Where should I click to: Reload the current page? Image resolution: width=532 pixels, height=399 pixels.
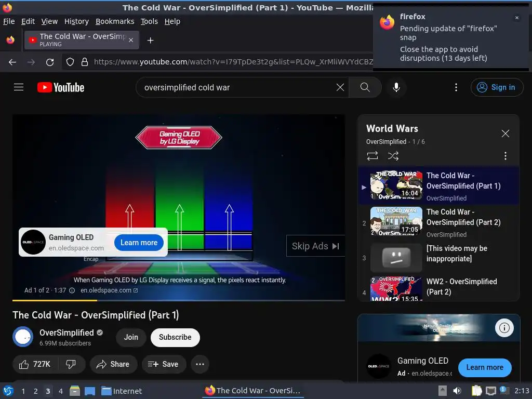50,62
